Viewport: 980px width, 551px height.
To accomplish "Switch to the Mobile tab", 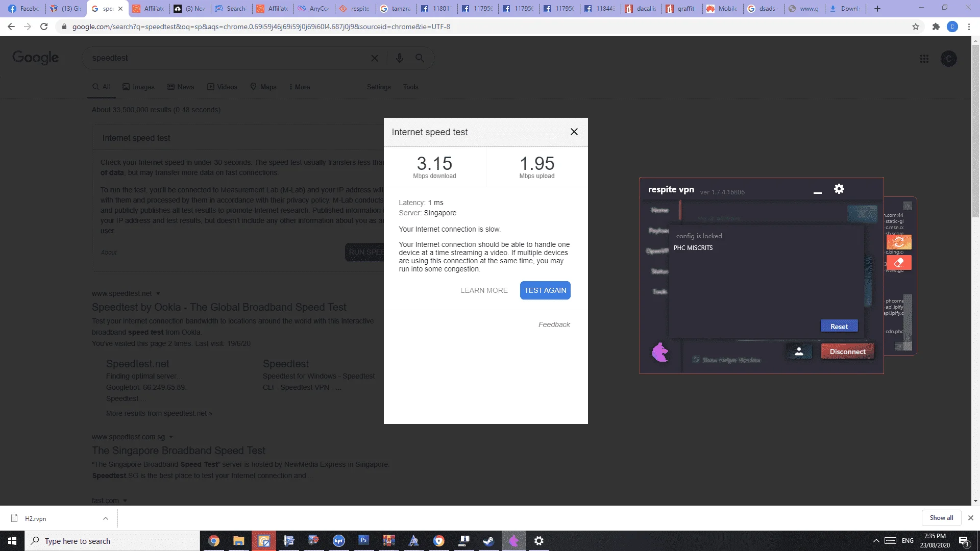I will pyautogui.click(x=723, y=9).
